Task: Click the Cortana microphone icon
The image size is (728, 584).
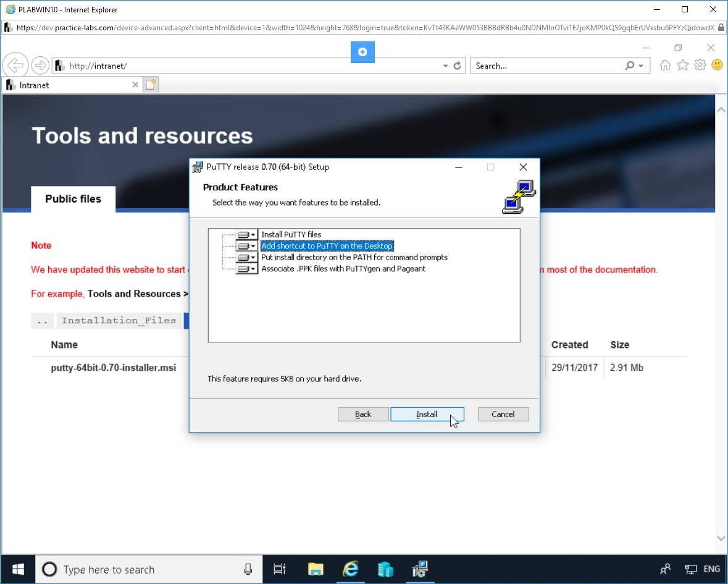Action: pos(248,569)
